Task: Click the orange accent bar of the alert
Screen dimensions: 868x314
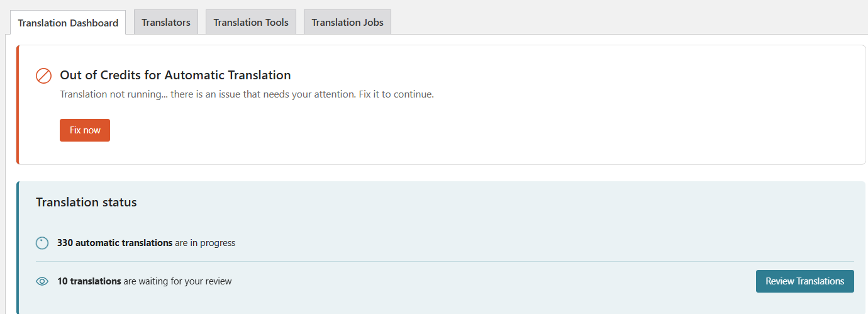Action: click(x=18, y=104)
